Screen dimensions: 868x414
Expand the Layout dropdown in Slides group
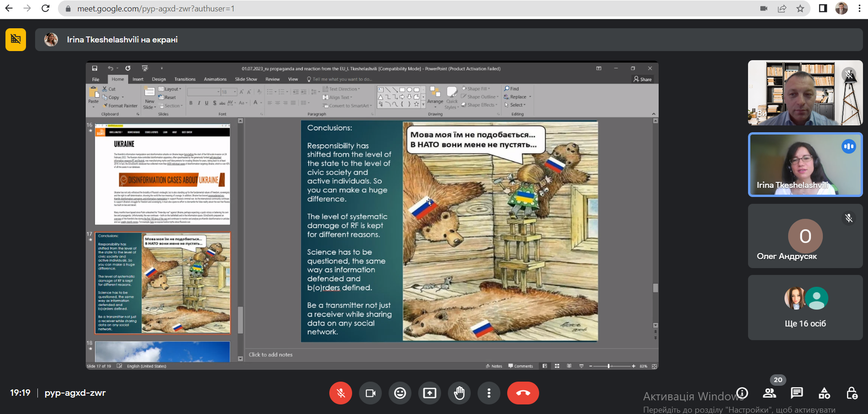(x=172, y=89)
